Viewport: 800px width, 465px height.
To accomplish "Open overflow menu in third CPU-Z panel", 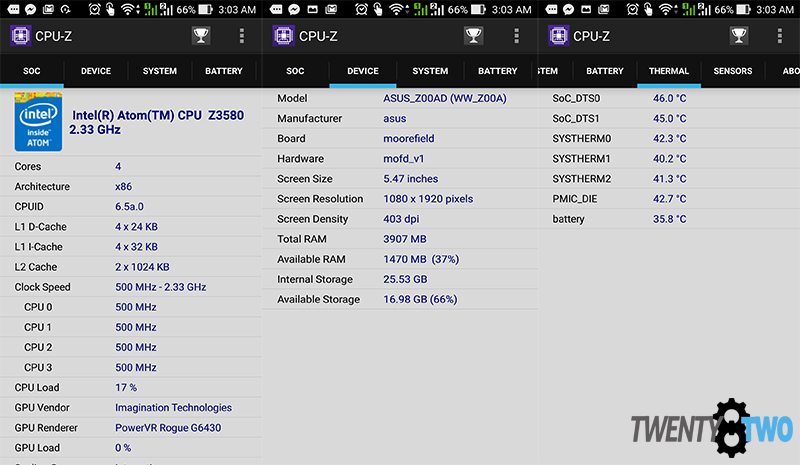I will click(x=780, y=36).
